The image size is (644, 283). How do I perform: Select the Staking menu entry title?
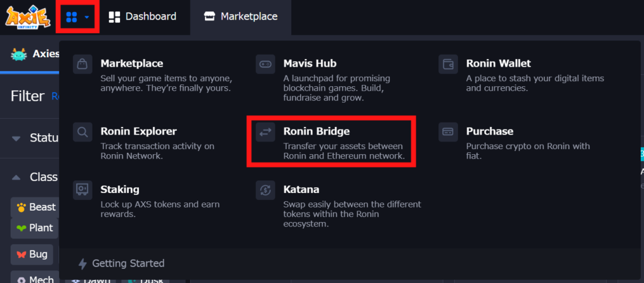tap(120, 189)
